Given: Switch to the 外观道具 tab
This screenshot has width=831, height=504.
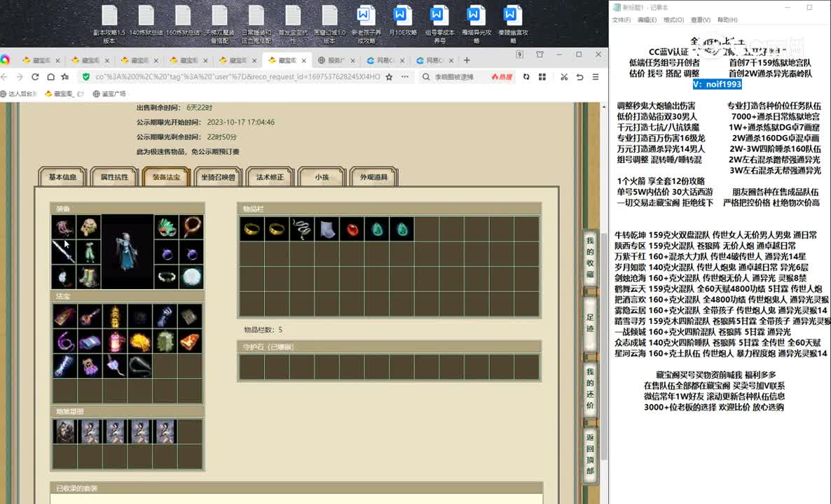Looking at the screenshot, I should coord(373,177).
